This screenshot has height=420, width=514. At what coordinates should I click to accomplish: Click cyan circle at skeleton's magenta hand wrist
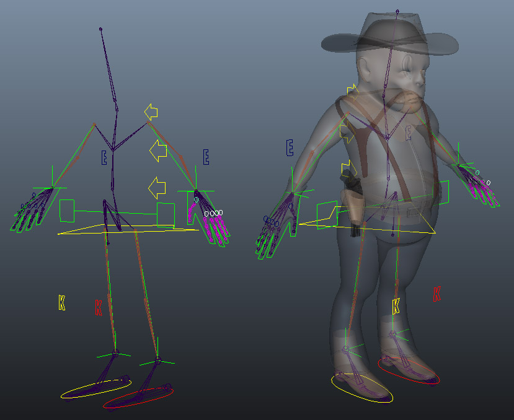click(x=196, y=199)
